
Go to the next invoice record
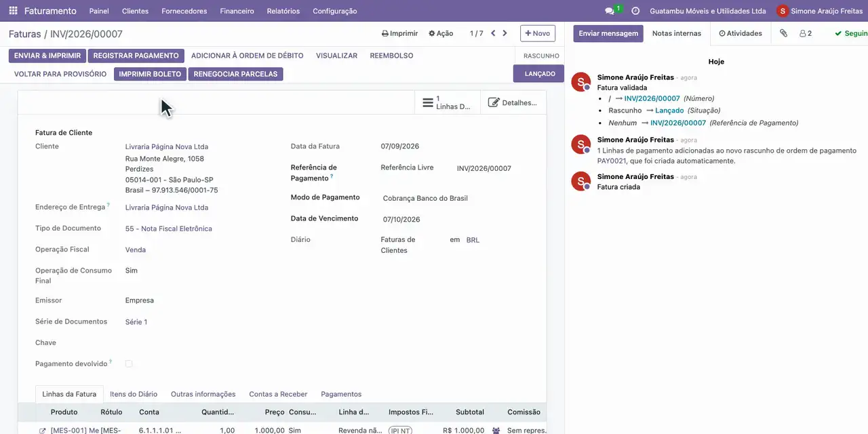pyautogui.click(x=505, y=33)
